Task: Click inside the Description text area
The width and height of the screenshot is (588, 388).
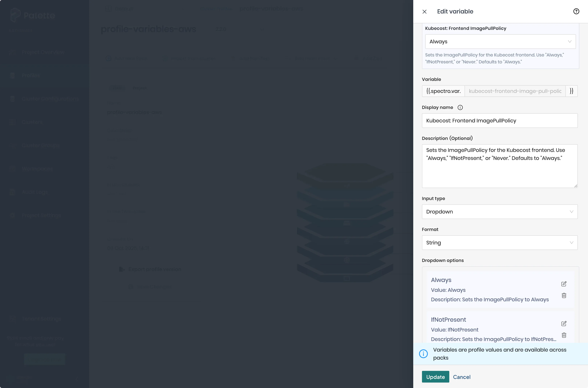Action: [x=500, y=166]
